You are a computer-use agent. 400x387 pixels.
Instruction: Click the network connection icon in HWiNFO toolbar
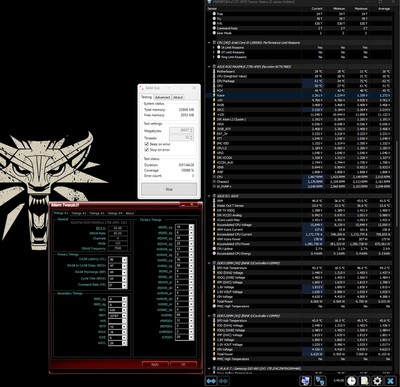tap(320, 381)
